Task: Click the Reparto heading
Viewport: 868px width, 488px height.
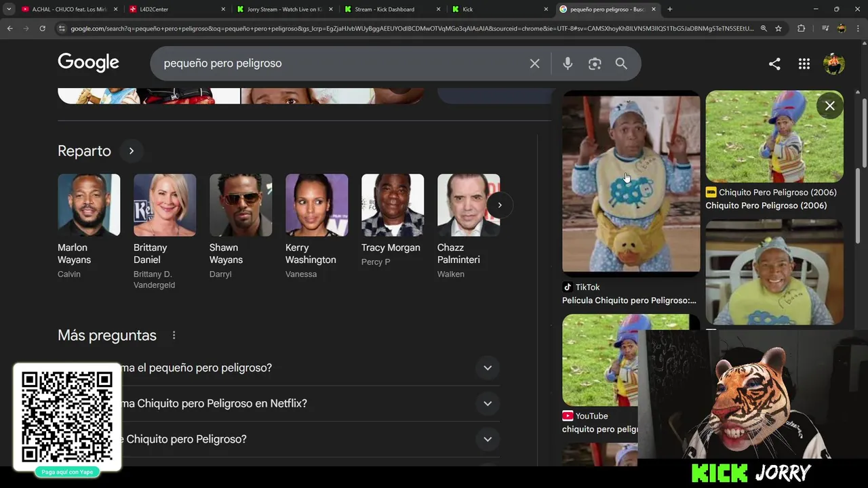Action: (84, 150)
